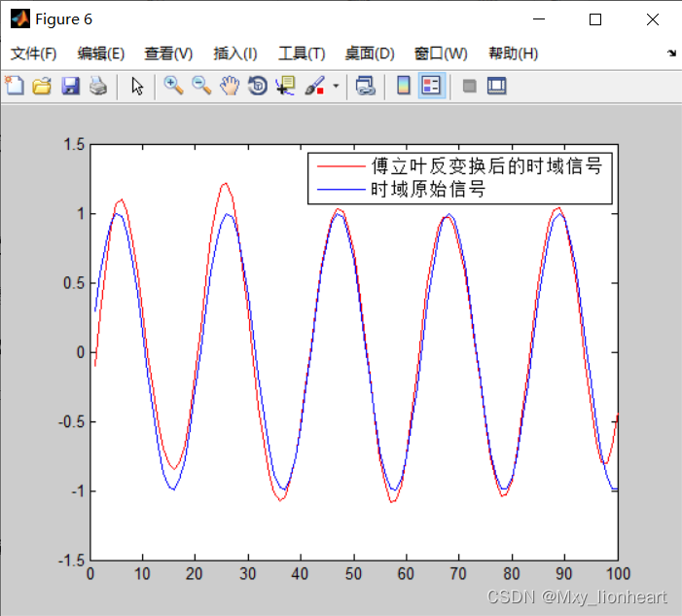Open the 工具(T) menu
The height and width of the screenshot is (616, 682).
[302, 54]
